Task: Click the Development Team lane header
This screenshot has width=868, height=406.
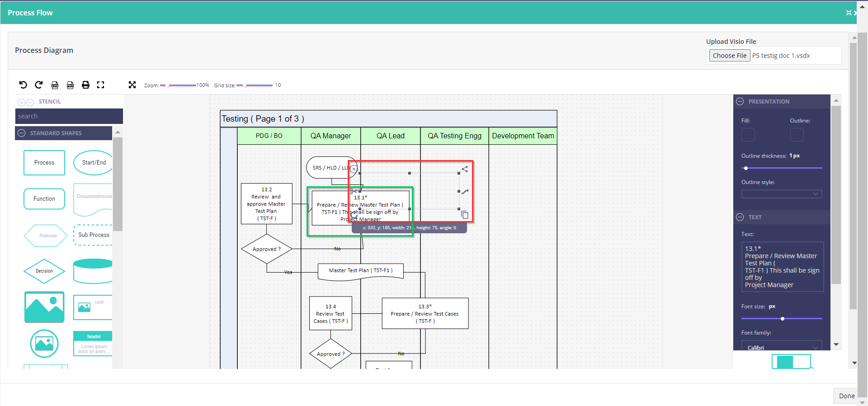Action: [523, 136]
